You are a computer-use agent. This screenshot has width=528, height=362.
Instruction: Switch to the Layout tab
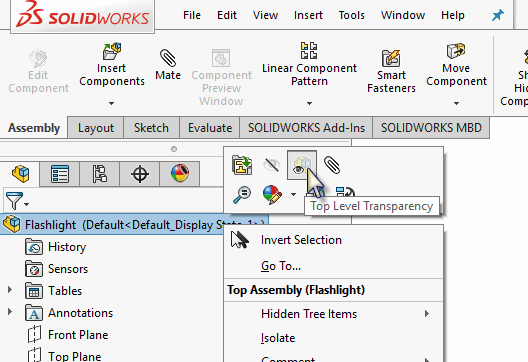96,128
